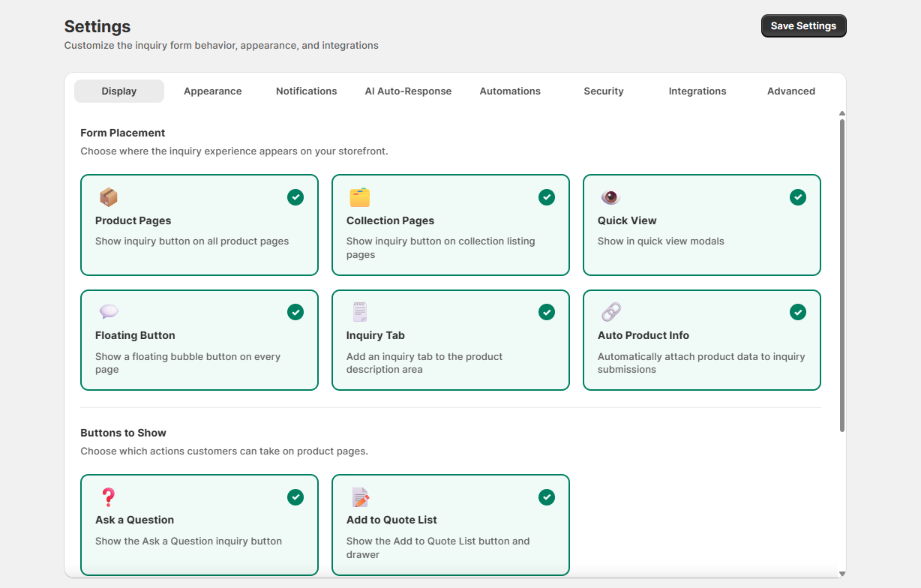Go to the Integrations tab
Screen dimensions: 921x588
(x=697, y=91)
